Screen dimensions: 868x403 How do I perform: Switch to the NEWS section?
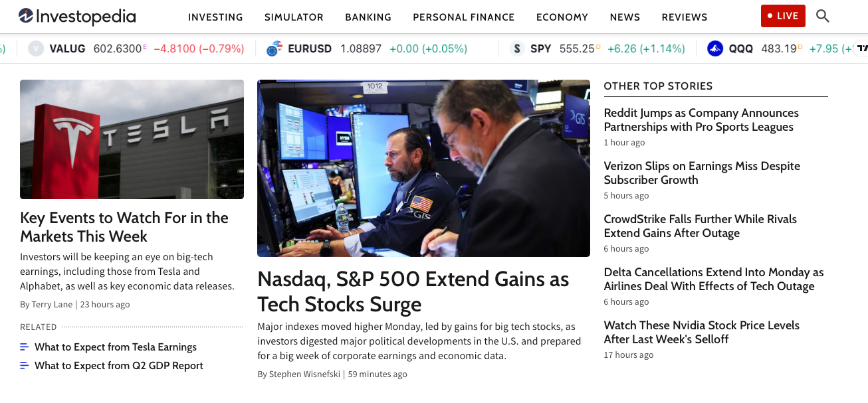tap(625, 17)
